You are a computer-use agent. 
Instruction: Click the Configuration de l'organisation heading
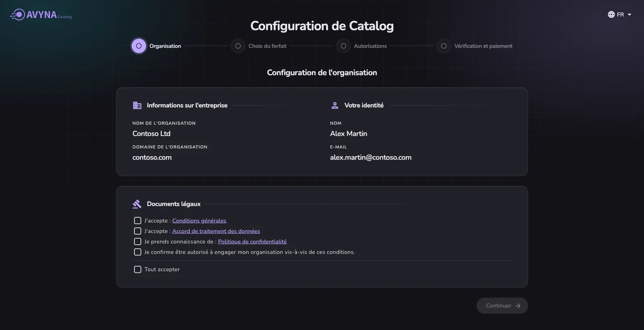322,72
